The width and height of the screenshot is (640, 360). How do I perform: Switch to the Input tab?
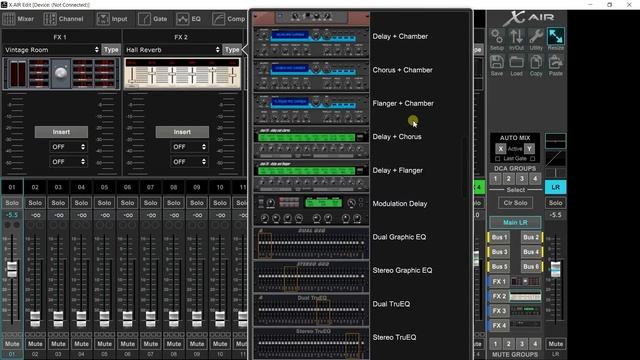pyautogui.click(x=112, y=19)
